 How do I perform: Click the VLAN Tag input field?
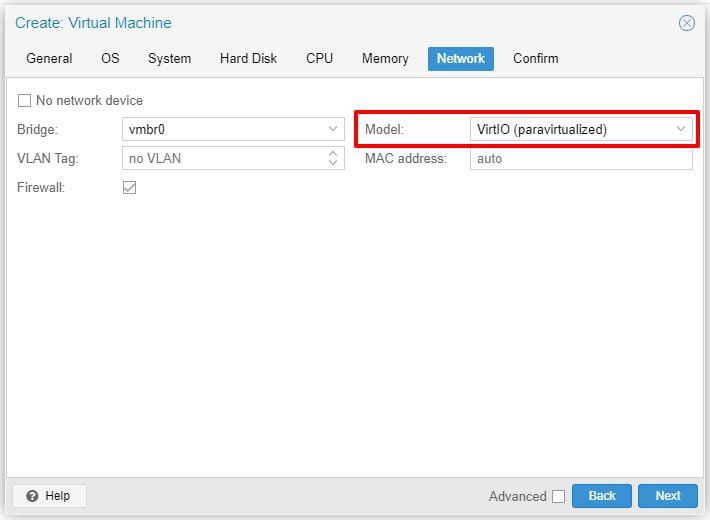click(x=222, y=158)
